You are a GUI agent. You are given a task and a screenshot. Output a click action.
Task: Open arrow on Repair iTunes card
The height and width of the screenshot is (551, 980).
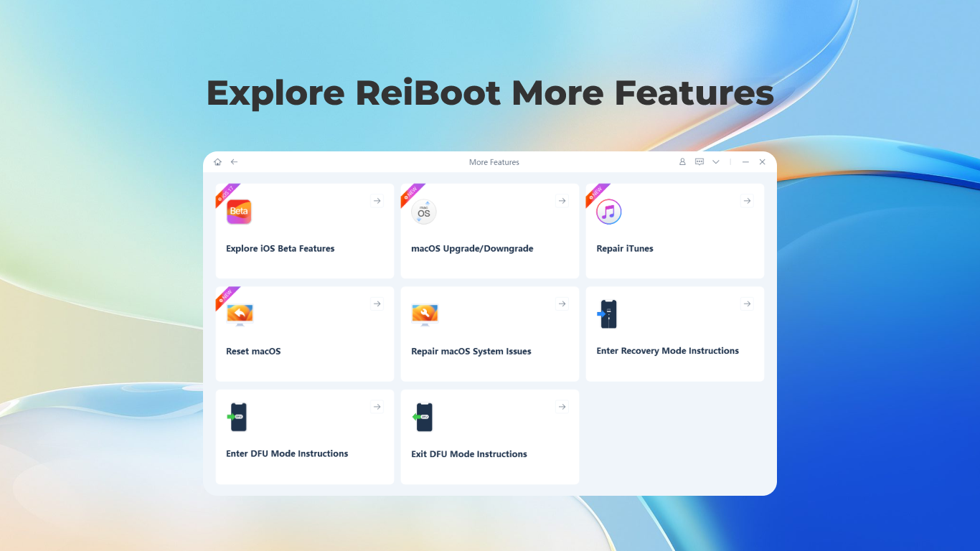pyautogui.click(x=747, y=201)
